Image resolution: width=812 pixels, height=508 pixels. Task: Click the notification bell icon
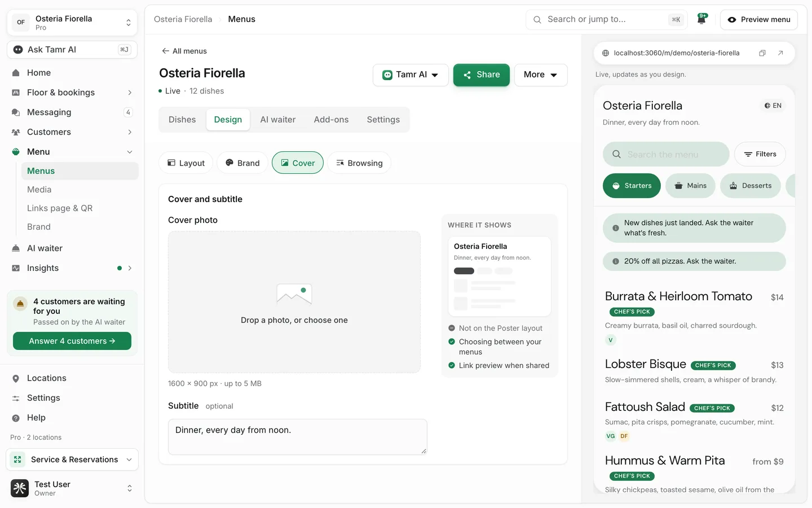click(x=701, y=19)
